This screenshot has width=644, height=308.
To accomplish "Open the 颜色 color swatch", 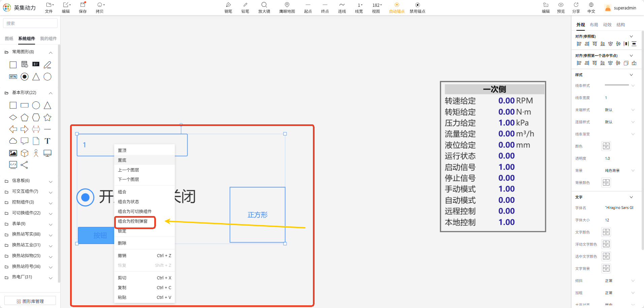I will (x=606, y=146).
